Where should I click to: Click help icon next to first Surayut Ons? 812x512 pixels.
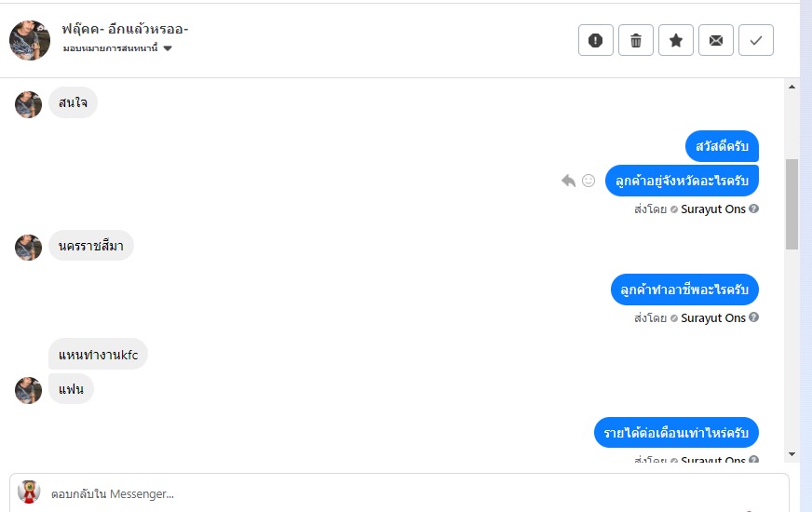tap(754, 209)
